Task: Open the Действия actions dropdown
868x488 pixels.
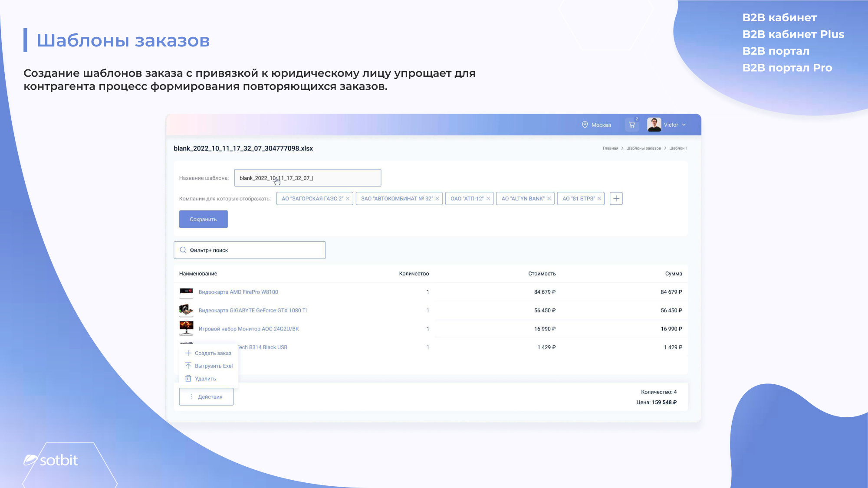Action: pyautogui.click(x=206, y=396)
